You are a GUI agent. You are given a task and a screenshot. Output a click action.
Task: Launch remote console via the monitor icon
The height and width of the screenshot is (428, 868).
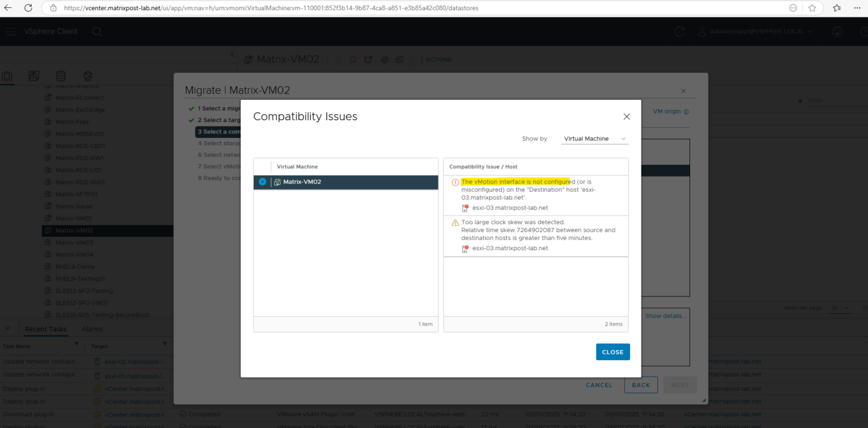click(x=368, y=59)
